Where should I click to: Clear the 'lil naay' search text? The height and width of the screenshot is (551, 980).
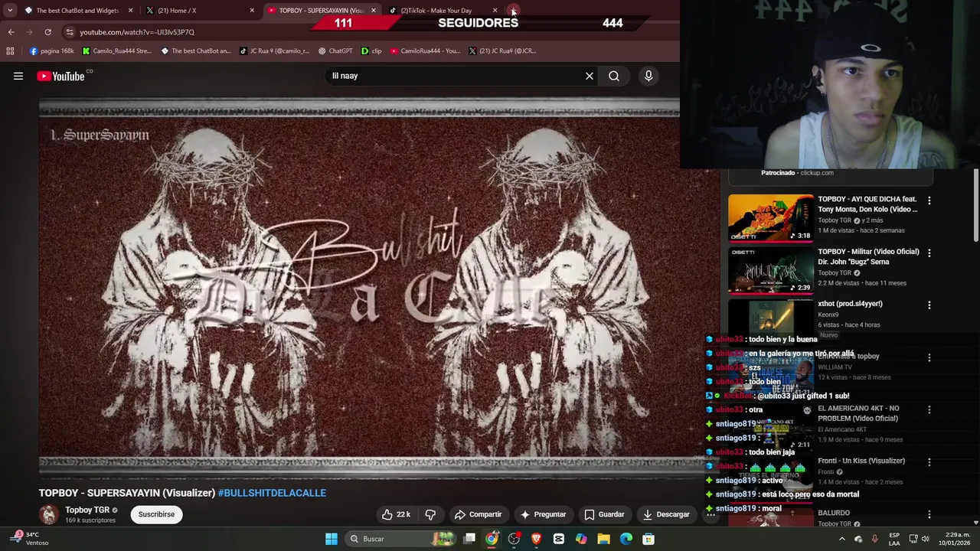pyautogui.click(x=590, y=76)
